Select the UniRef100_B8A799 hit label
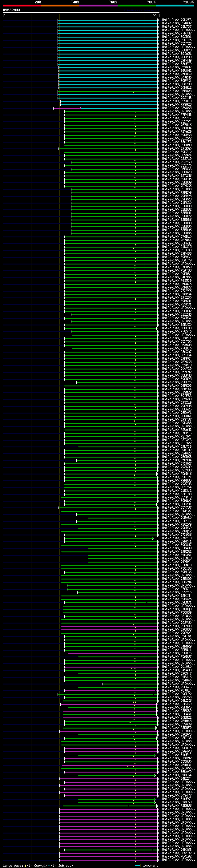The image size is (197, 868). (177, 84)
